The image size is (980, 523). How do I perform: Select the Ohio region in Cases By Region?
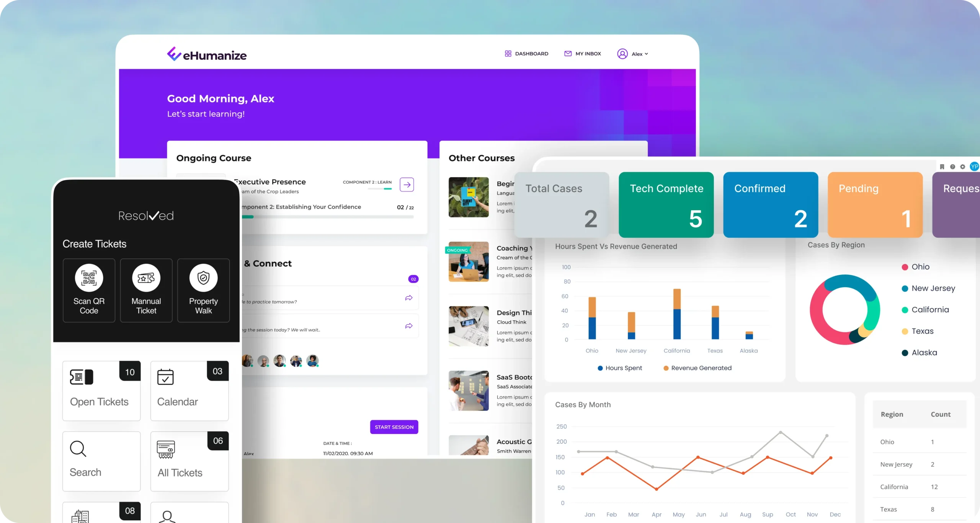[921, 266]
